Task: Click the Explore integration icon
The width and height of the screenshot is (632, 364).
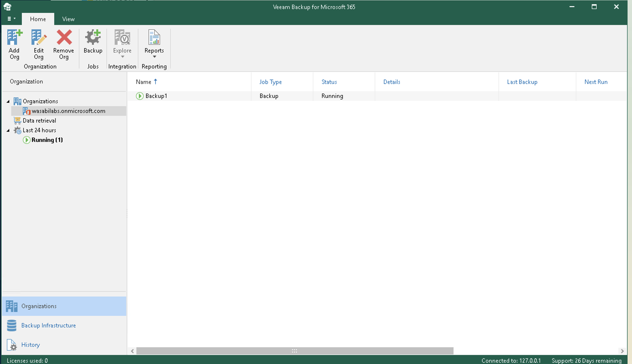Action: 122,37
